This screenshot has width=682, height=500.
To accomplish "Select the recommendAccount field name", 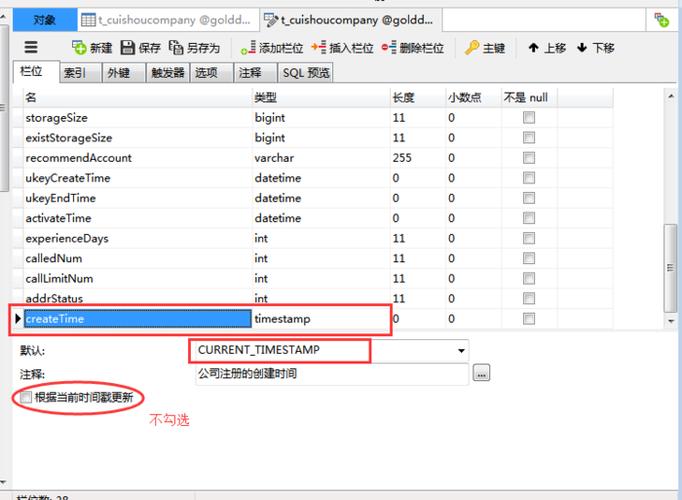I will (x=78, y=158).
